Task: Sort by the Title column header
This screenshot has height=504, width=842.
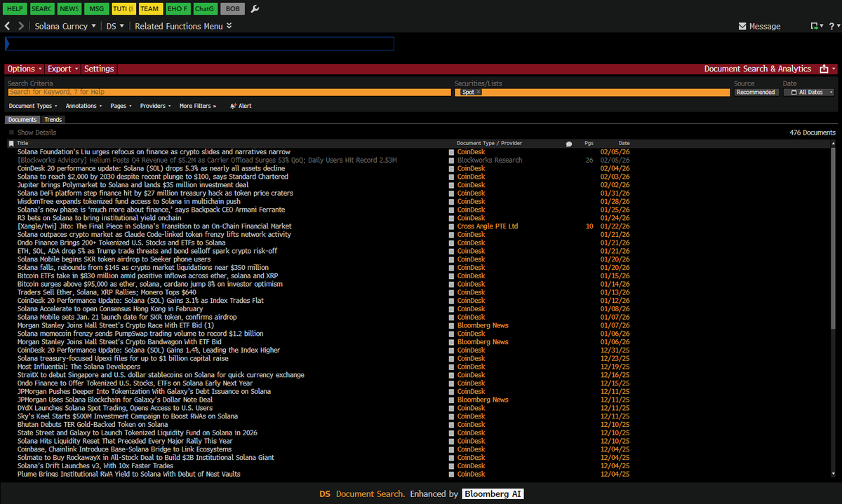Action: [23, 144]
